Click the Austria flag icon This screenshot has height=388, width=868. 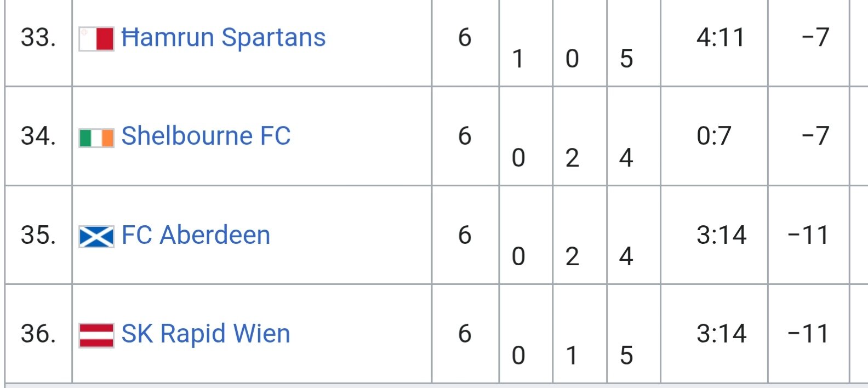tap(96, 335)
